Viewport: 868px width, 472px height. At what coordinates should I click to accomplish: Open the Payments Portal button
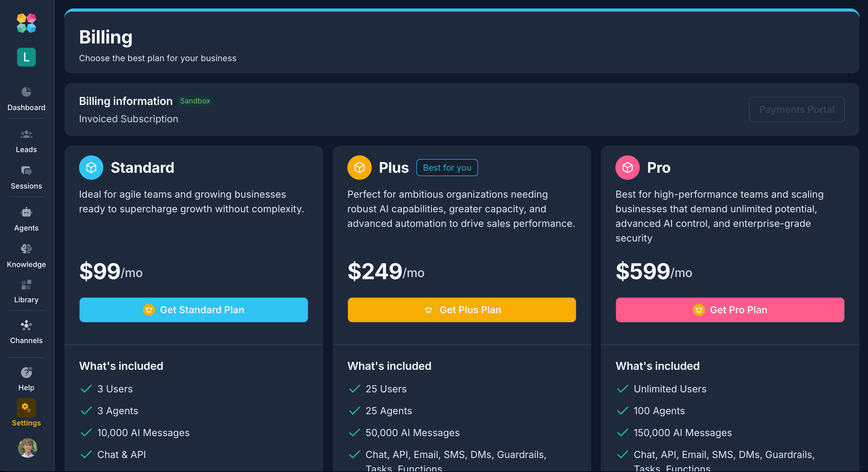tap(796, 109)
